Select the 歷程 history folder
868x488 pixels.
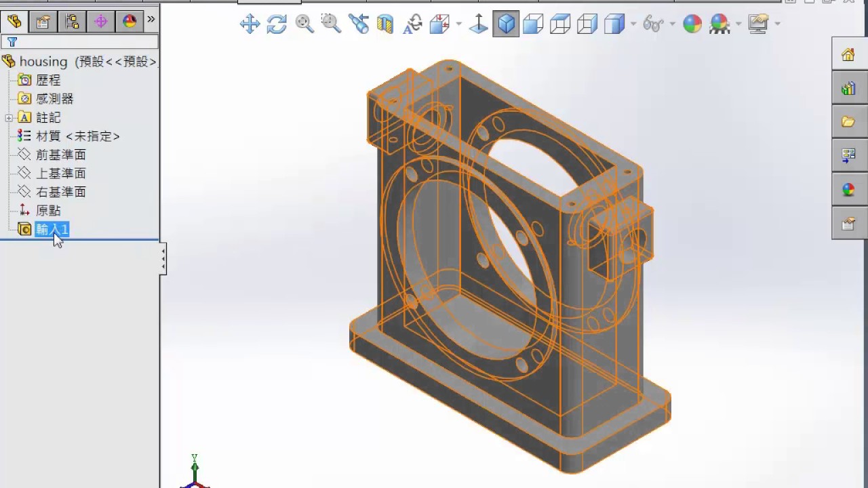[x=39, y=80]
